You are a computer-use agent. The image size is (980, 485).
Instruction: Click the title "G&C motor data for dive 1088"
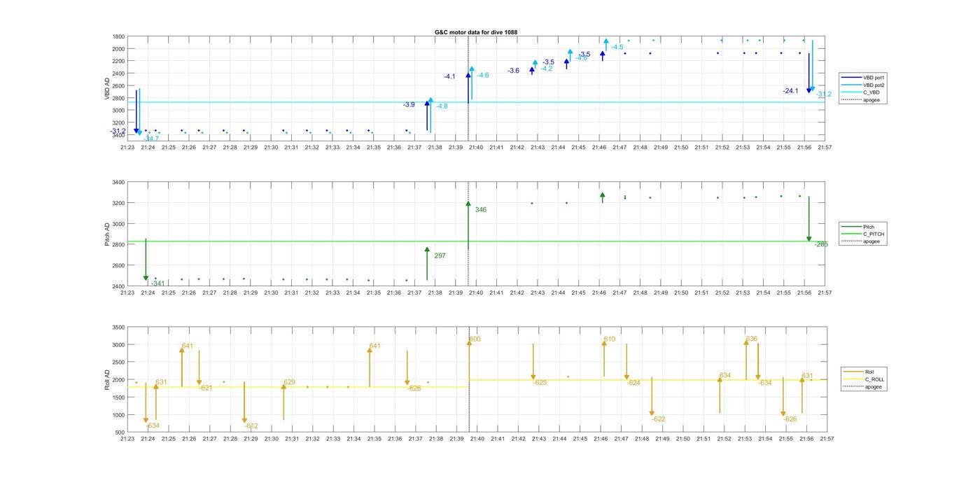pos(476,32)
